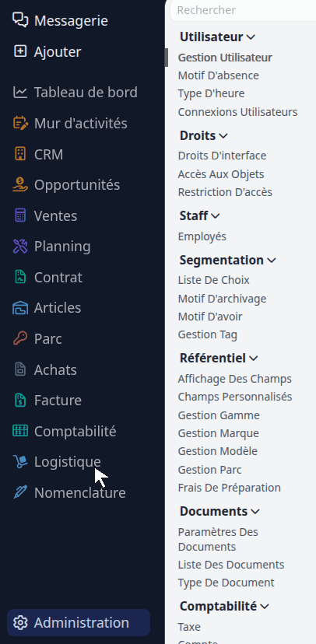Click the Administration gear icon
Screen dimensions: 316x644
point(20,623)
